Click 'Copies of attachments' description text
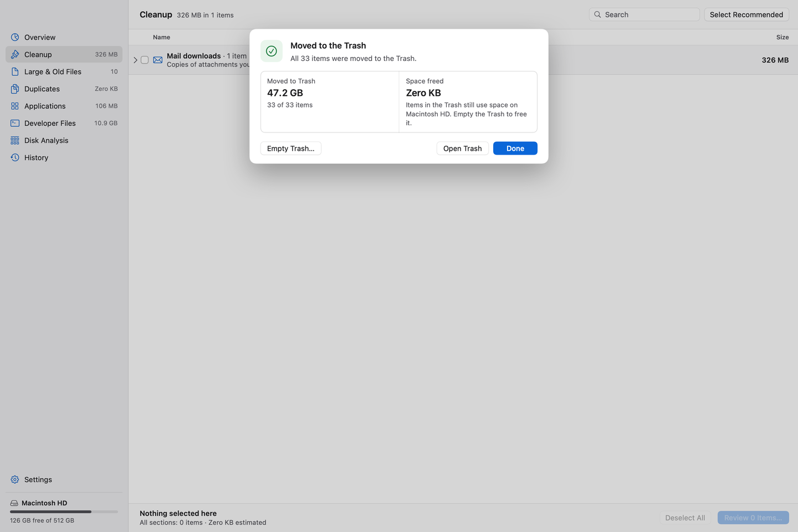The image size is (798, 532). click(x=208, y=65)
